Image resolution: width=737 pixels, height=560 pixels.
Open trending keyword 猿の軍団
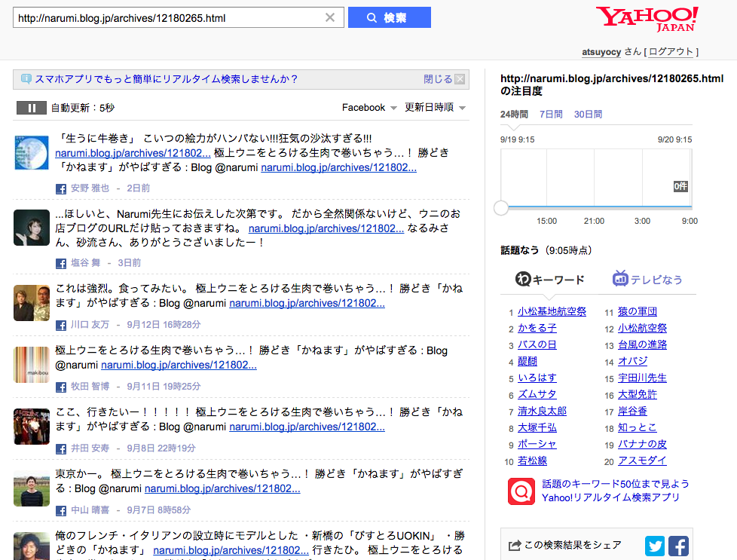[x=638, y=312]
